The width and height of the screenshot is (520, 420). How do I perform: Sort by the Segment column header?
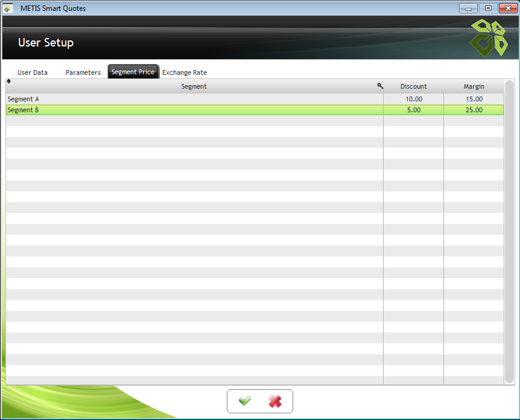pos(194,86)
